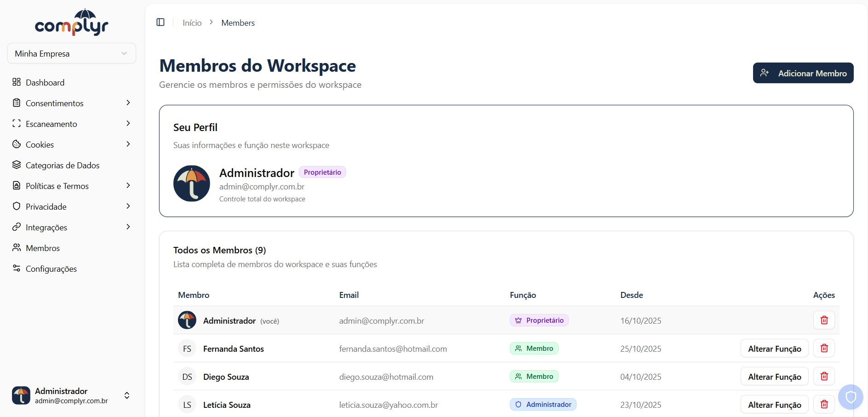Open the Minha Empresa workspace dropdown
Screen dimensions: 868x417
pos(71,53)
